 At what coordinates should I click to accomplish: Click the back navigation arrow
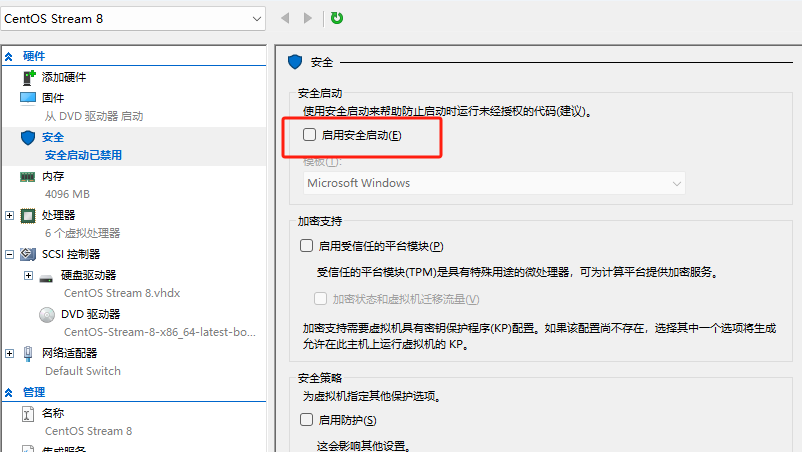pyautogui.click(x=285, y=18)
